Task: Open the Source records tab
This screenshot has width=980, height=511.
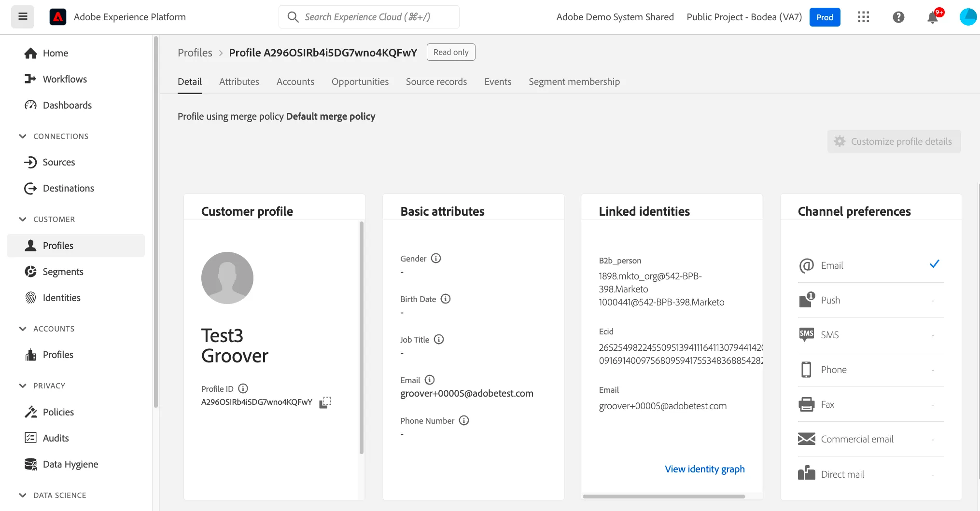Action: pyautogui.click(x=436, y=82)
